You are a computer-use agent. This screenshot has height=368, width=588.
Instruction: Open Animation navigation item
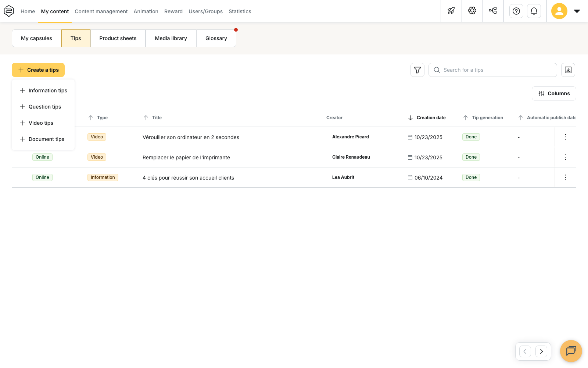[146, 11]
